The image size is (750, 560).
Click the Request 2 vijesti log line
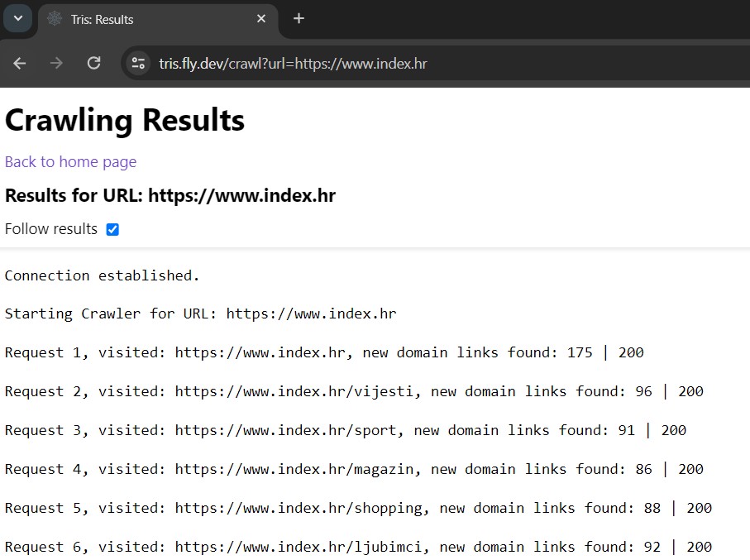point(354,391)
